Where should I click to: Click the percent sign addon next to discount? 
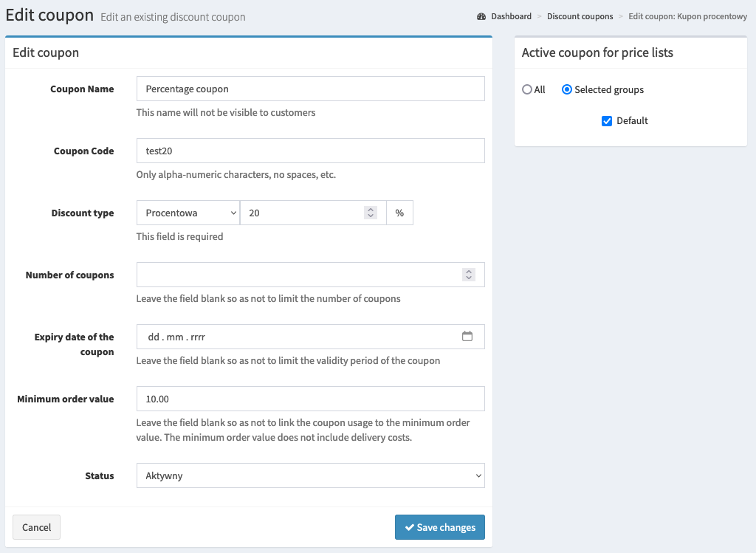[x=399, y=213]
